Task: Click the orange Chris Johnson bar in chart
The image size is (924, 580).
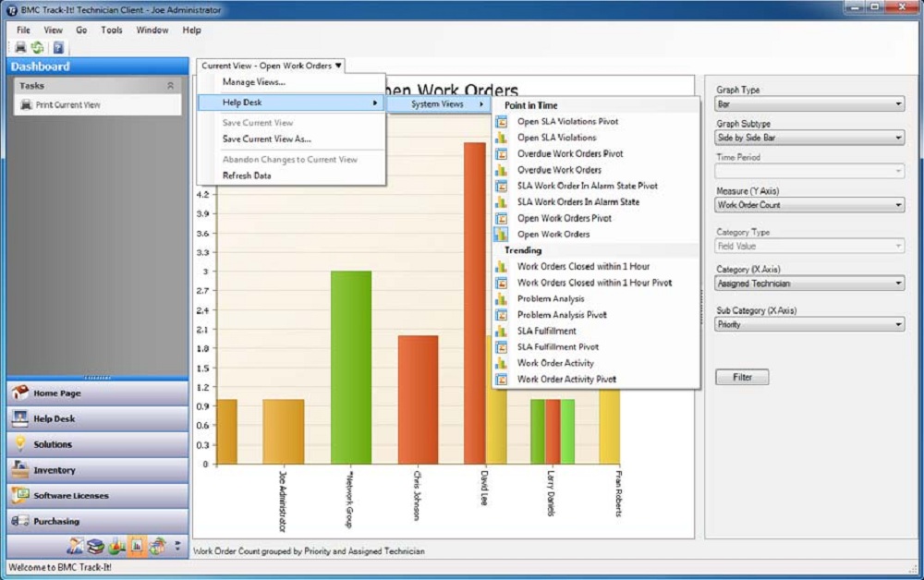Action: pos(418,400)
